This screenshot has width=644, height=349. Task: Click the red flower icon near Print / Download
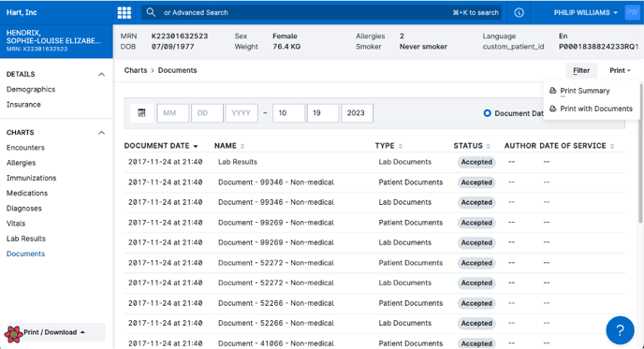coord(13,334)
